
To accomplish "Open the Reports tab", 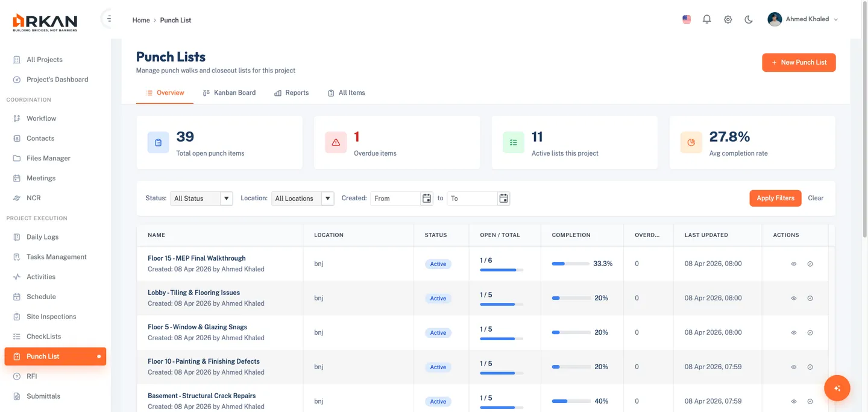I will [x=291, y=93].
